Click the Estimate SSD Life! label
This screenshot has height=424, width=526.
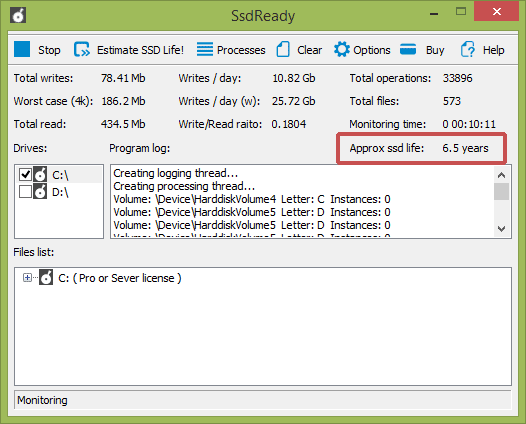[x=140, y=50]
